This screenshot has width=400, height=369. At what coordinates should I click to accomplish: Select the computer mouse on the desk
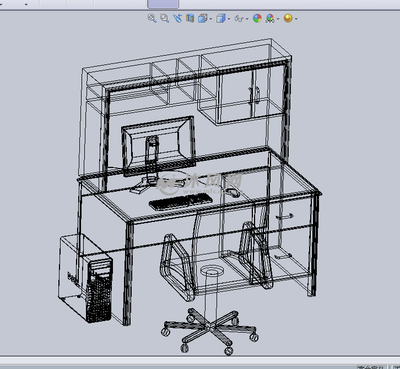(x=232, y=192)
